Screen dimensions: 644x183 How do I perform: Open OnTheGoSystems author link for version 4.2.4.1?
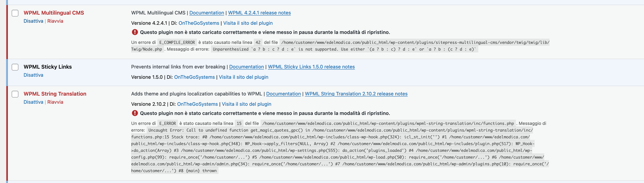click(199, 23)
